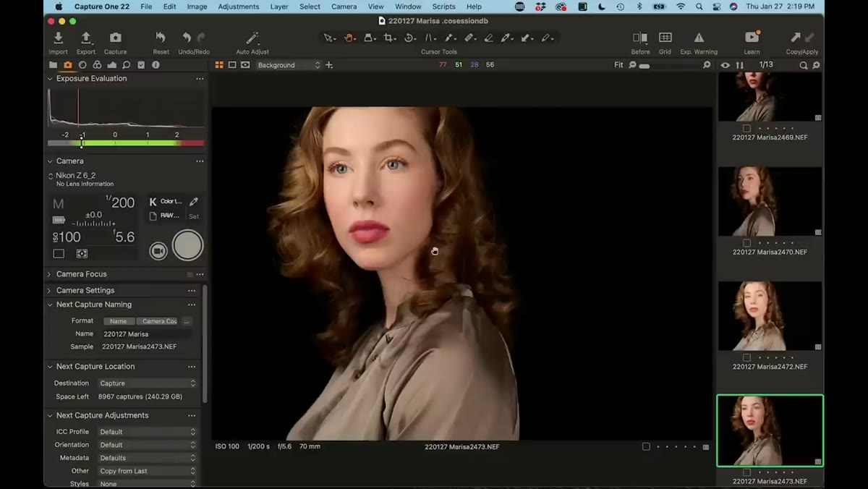Select the Keystone cursor tool
The height and width of the screenshot is (489, 868).
tap(430, 38)
